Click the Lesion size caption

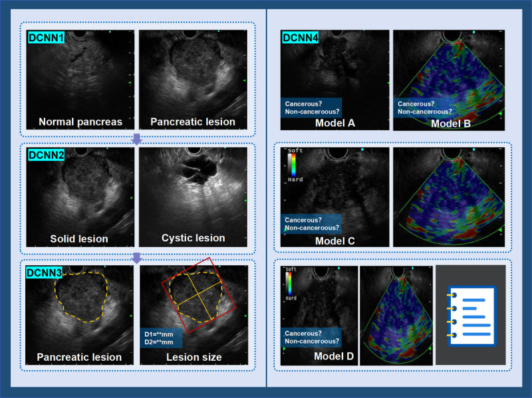pos(194,357)
